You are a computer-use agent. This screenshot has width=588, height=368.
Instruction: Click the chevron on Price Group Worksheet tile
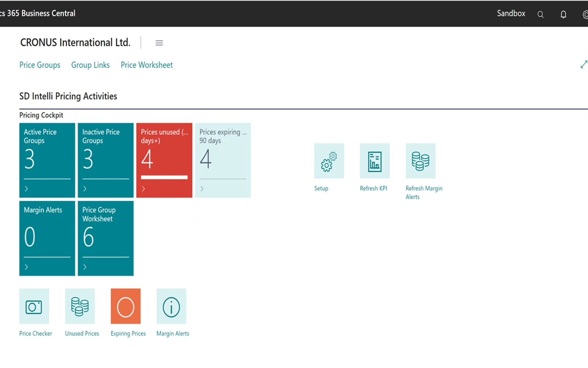pos(85,267)
